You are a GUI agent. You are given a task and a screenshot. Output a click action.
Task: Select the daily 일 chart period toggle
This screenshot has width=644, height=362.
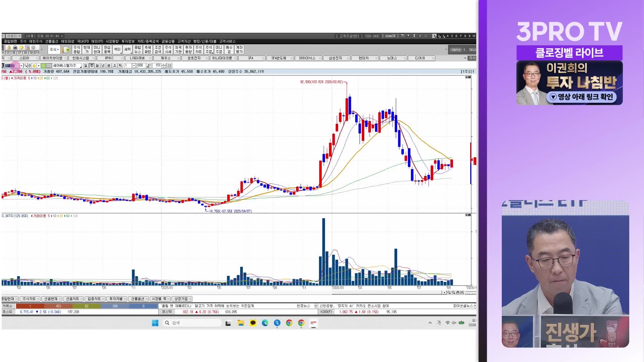click(86, 66)
